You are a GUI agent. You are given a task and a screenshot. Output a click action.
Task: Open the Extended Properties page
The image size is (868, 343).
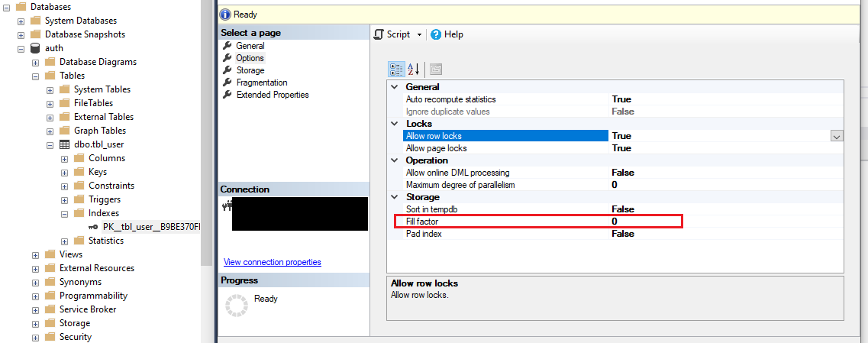click(x=272, y=95)
